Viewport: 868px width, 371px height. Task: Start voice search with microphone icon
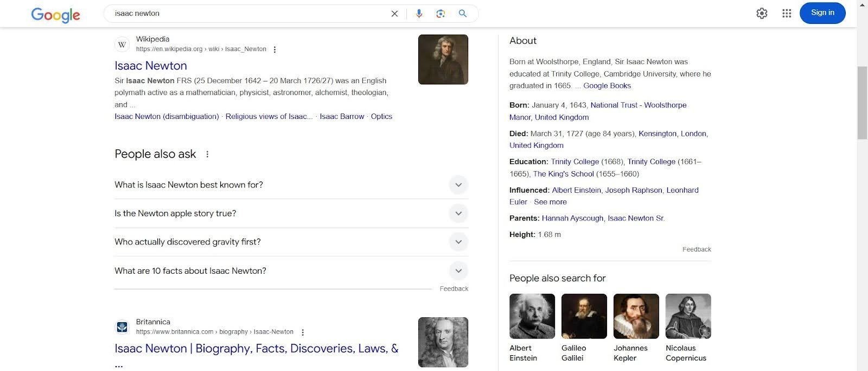[419, 14]
